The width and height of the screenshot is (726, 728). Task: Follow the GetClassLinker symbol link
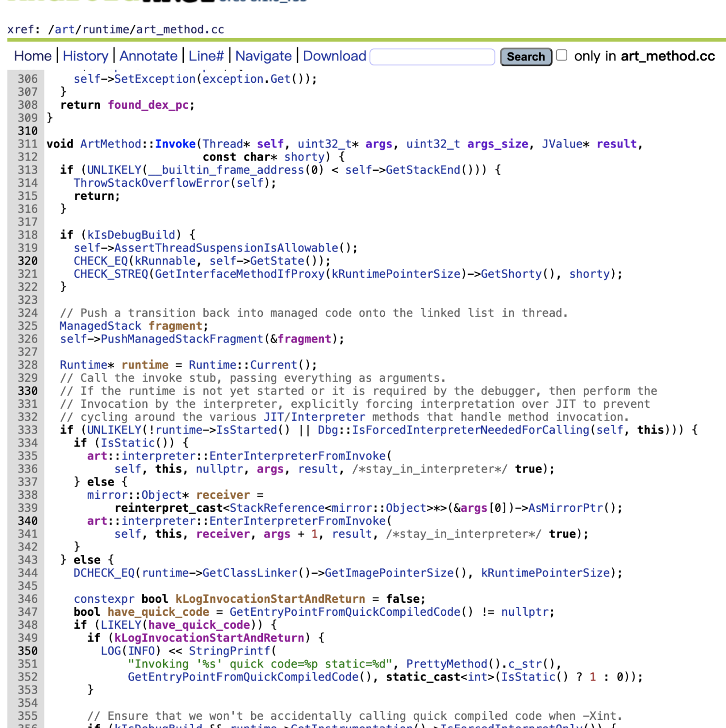click(x=250, y=573)
